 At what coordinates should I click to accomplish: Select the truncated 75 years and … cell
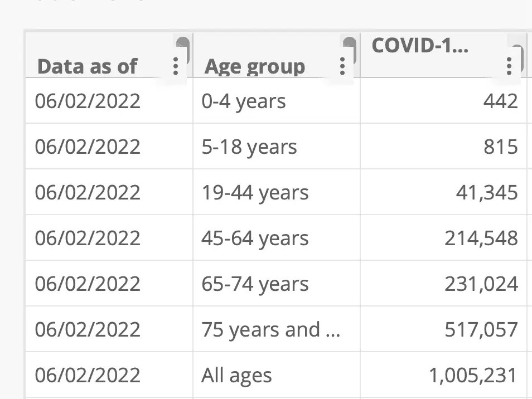point(270,330)
